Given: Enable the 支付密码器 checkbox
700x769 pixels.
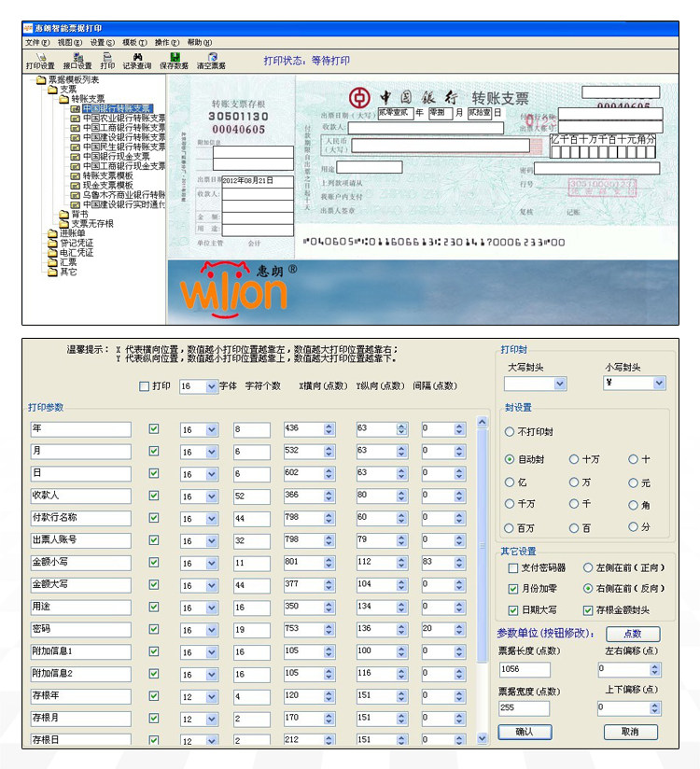Looking at the screenshot, I should (513, 568).
